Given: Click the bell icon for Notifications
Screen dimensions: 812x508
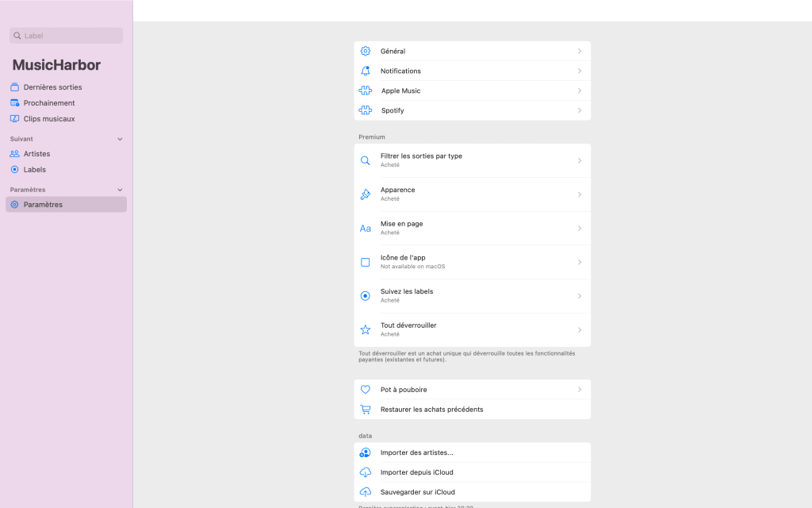Looking at the screenshot, I should click(366, 71).
